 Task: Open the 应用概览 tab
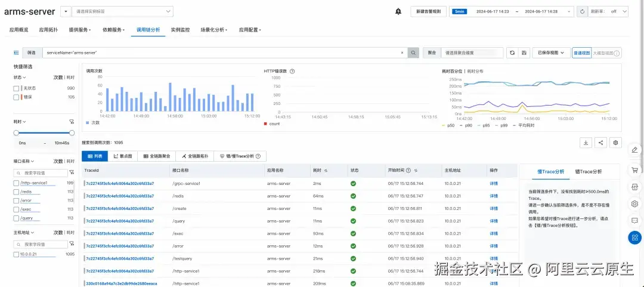pos(19,30)
